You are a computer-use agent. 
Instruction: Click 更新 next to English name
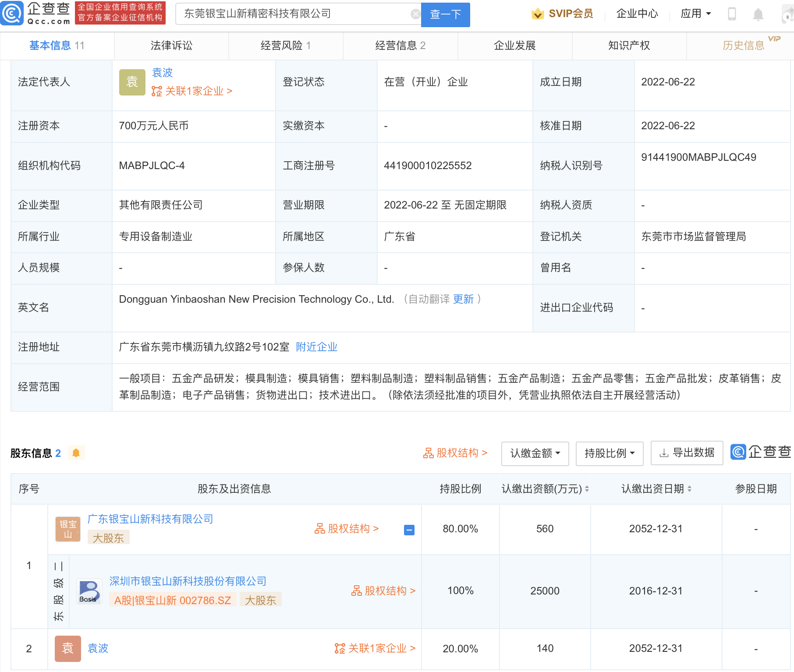(463, 299)
